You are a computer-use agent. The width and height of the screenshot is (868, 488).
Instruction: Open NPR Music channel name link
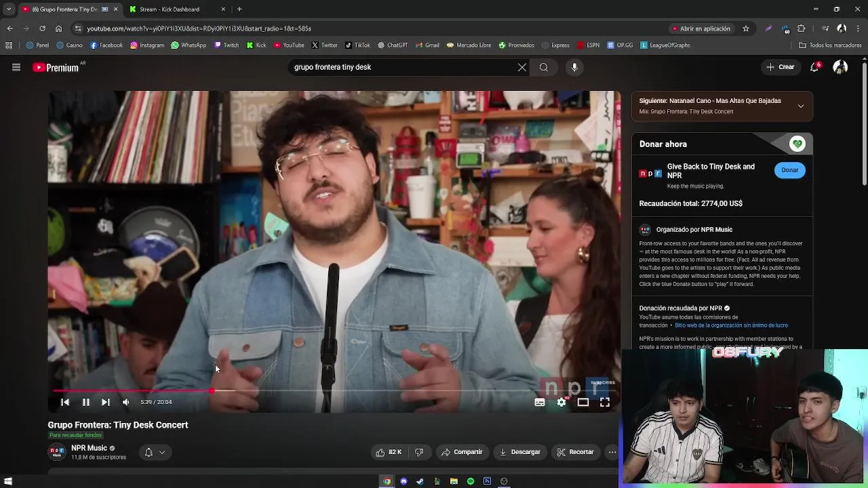[89, 448]
